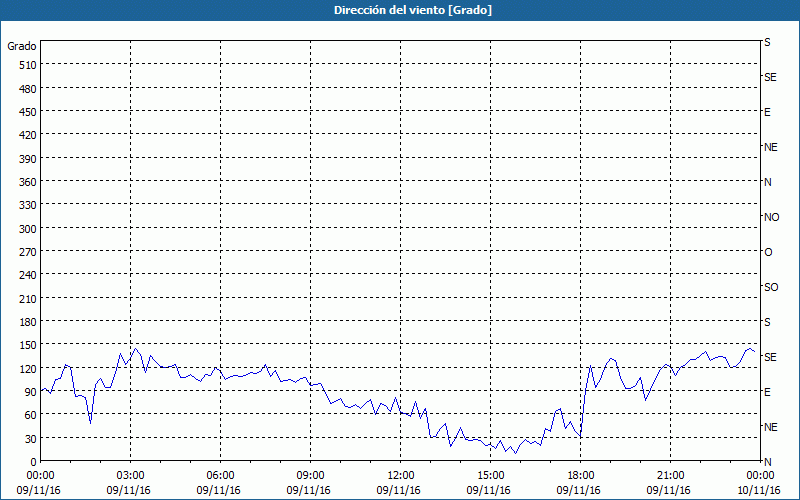
Task: Click the 360 y-axis value
Action: click(x=28, y=182)
